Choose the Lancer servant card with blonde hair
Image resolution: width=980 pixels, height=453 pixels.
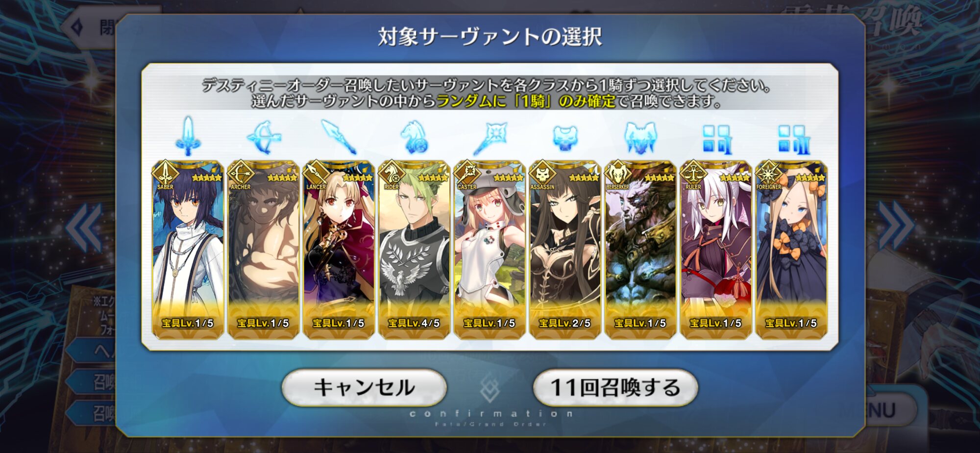(x=339, y=250)
